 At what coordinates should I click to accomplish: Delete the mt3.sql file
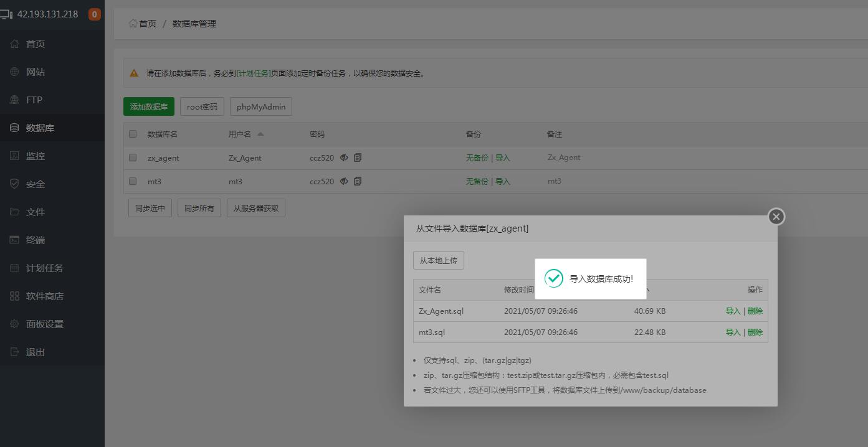tap(755, 332)
